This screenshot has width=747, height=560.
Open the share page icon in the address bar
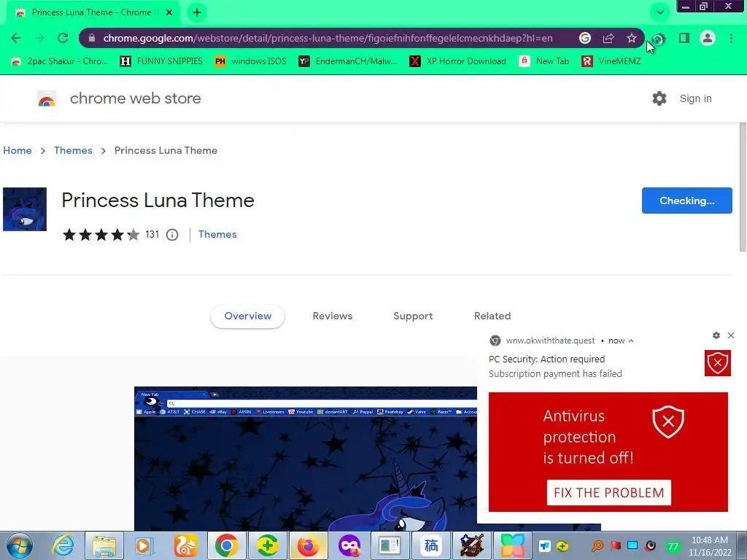[x=608, y=38]
